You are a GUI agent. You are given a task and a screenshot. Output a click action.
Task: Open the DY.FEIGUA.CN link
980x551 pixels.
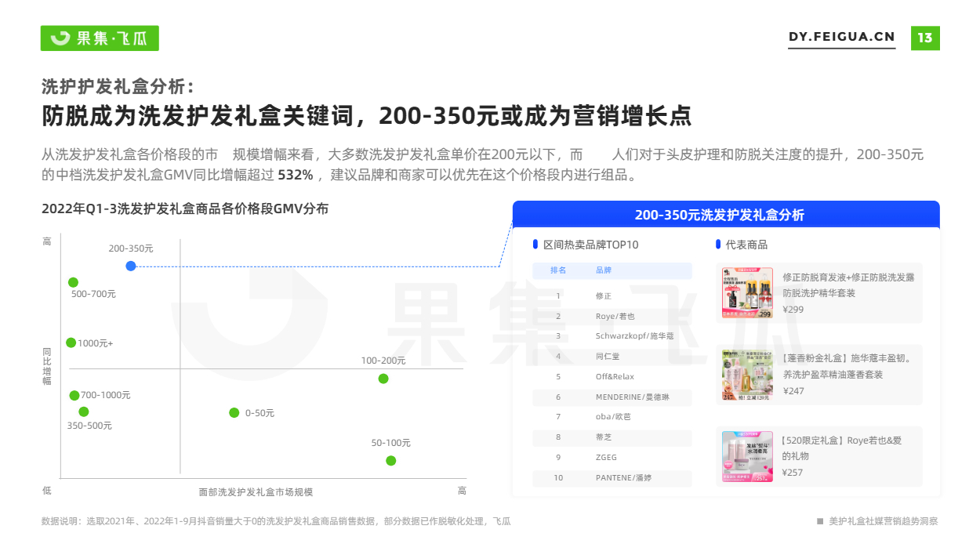(x=841, y=38)
